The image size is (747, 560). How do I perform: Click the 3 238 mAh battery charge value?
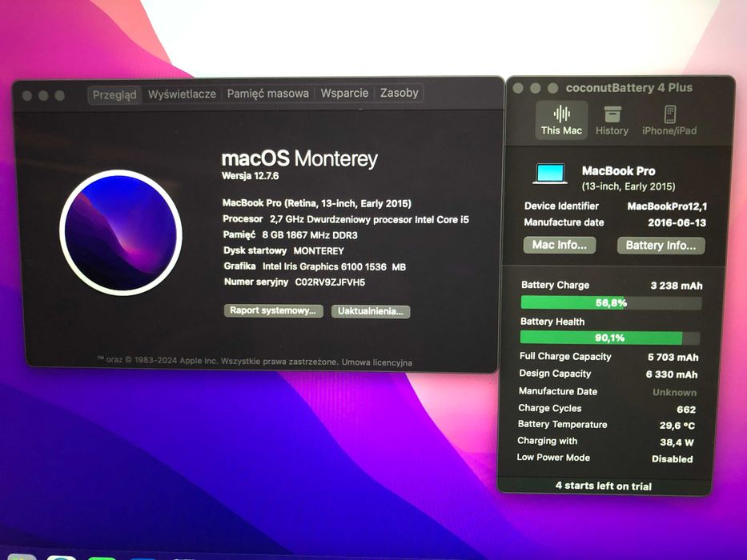pos(677,286)
